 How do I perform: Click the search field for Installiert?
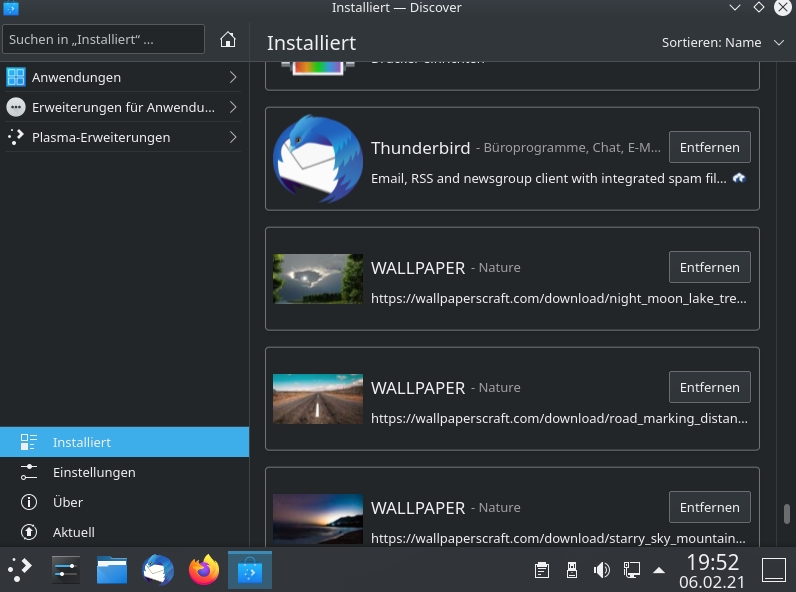pos(104,40)
